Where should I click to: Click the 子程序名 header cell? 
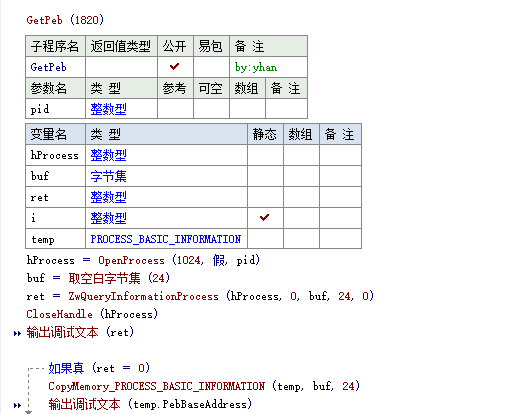click(x=55, y=46)
